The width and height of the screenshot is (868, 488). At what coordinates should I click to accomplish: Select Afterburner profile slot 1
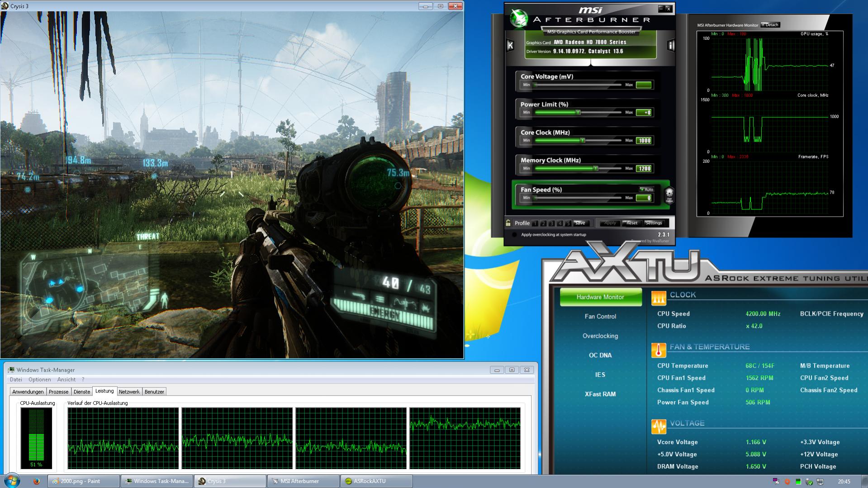click(x=535, y=223)
